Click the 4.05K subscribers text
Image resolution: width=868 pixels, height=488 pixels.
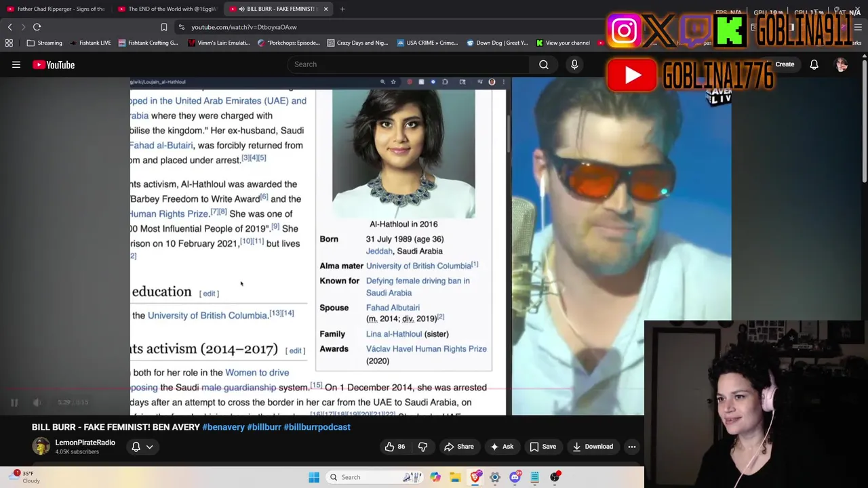77,452
